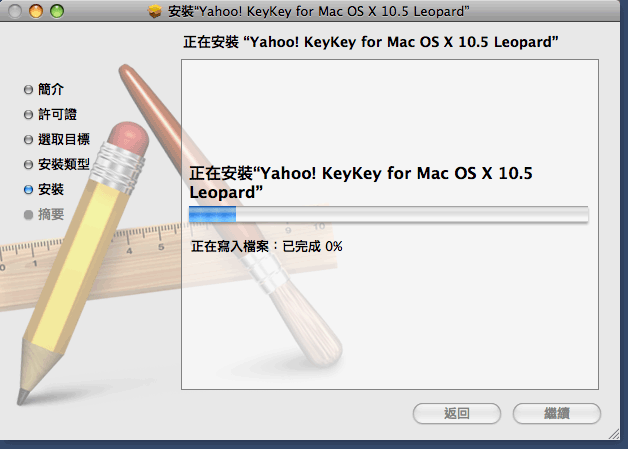Viewport: 628px width, 449px height.
Task: Click the package icon in the title bar
Action: (155, 11)
